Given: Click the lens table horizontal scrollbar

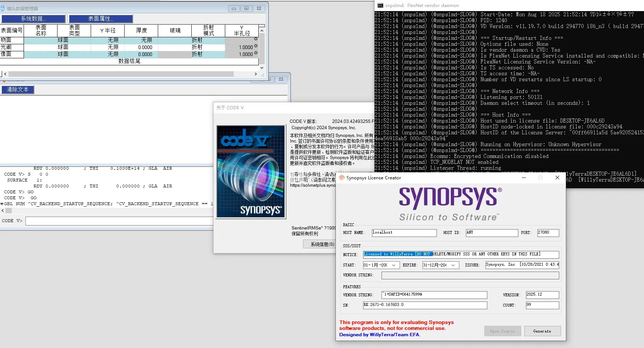Looking at the screenshot, I should click(x=121, y=74).
